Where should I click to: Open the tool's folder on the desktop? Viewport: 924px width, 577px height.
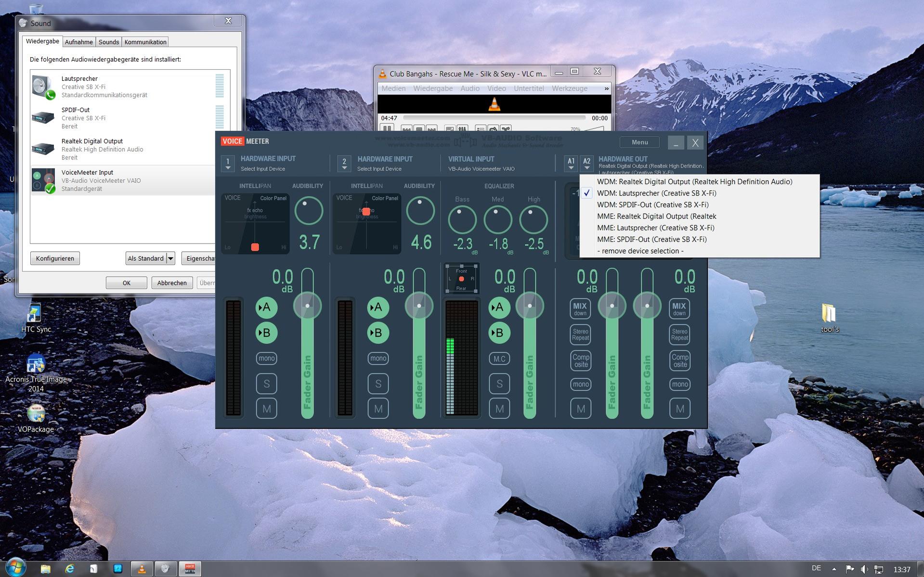[x=830, y=318]
